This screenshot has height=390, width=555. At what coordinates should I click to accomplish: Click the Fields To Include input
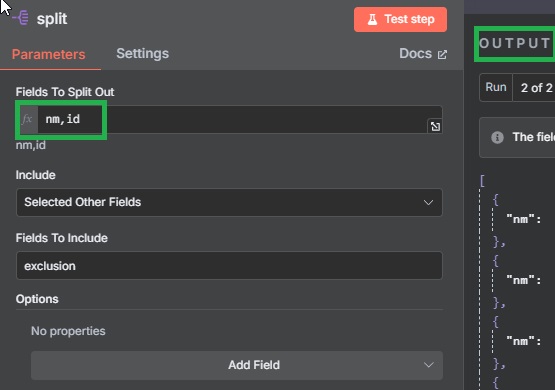click(x=229, y=266)
